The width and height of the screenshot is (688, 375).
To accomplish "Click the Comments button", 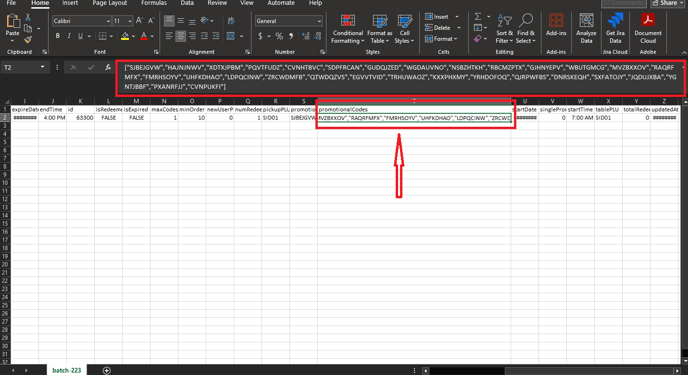I will click(x=624, y=3).
